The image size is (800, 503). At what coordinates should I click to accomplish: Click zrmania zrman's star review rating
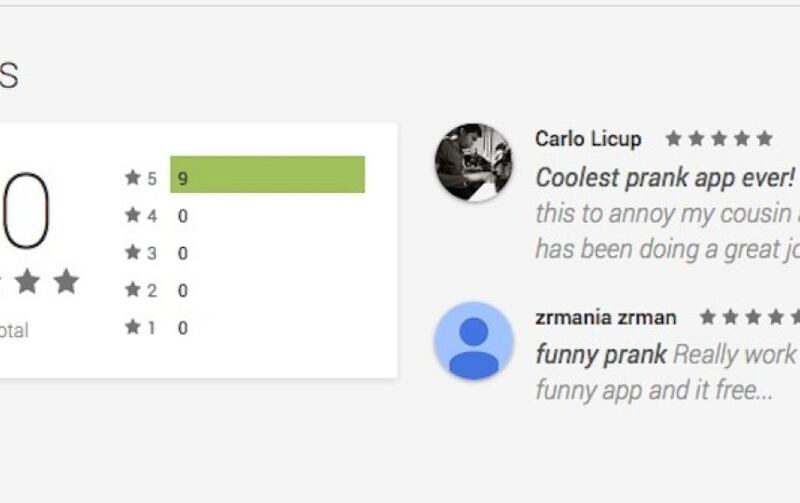[749, 317]
